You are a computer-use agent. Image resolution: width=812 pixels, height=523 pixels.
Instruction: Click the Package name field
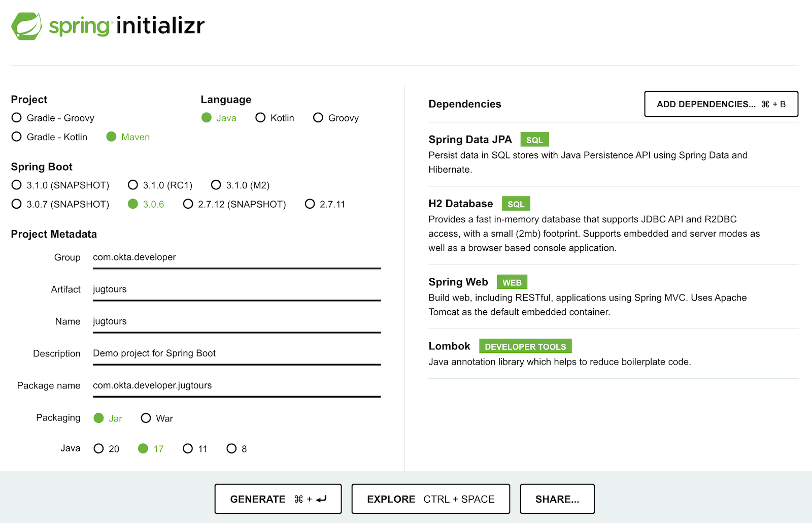pyautogui.click(x=236, y=385)
